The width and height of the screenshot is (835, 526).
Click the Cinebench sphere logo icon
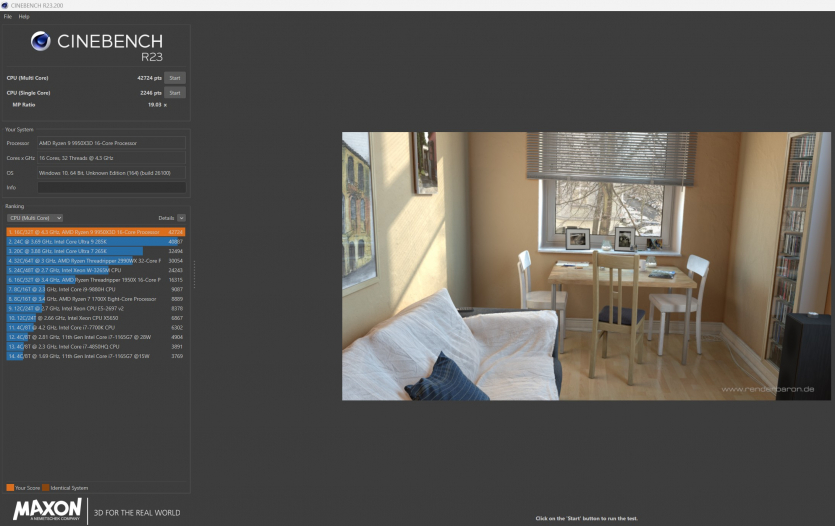tap(41, 41)
